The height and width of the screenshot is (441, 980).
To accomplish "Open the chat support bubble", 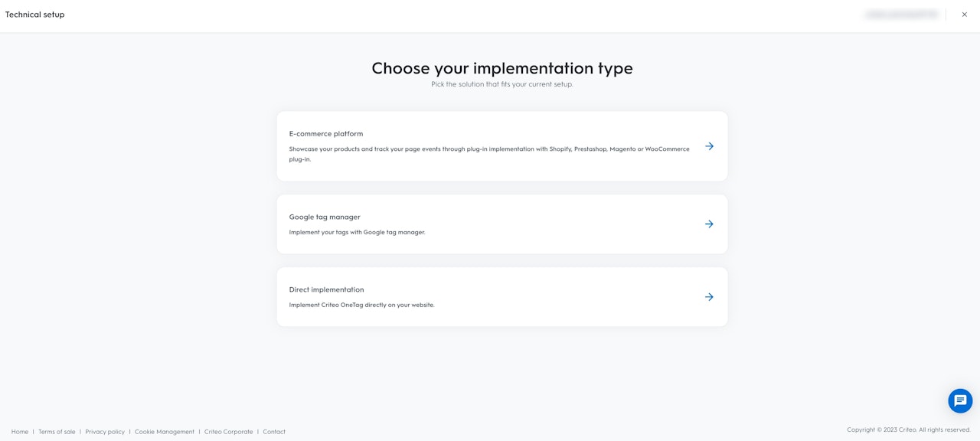I will (x=960, y=400).
